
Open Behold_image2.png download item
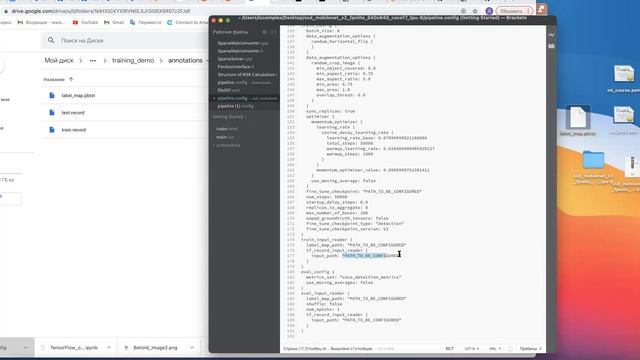click(156, 348)
